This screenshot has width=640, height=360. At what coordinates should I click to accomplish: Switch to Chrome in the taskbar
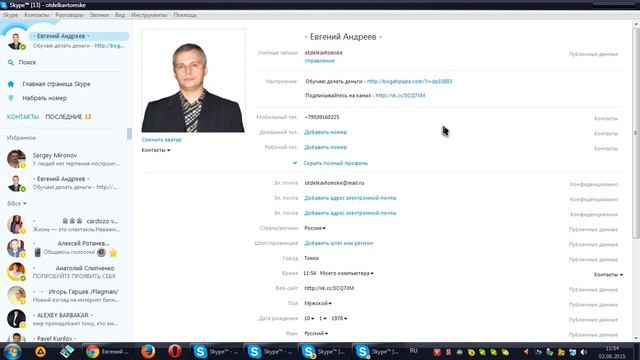pyautogui.click(x=107, y=351)
